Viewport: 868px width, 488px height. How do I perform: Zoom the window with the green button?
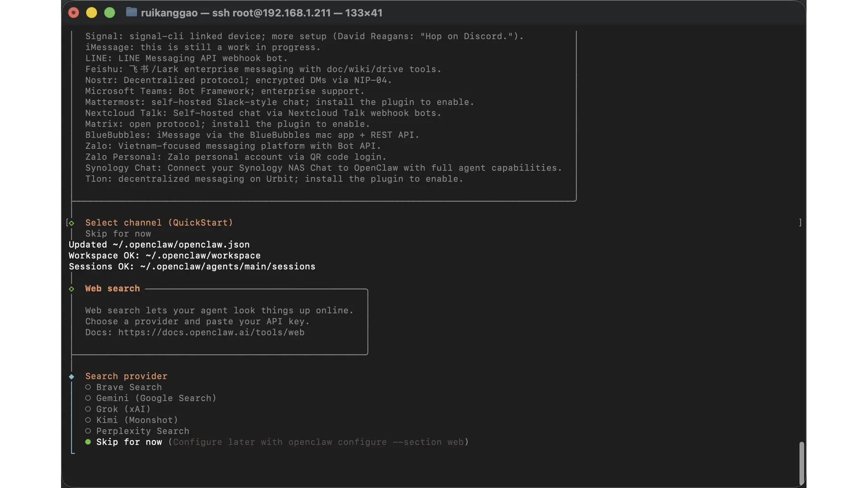(109, 13)
